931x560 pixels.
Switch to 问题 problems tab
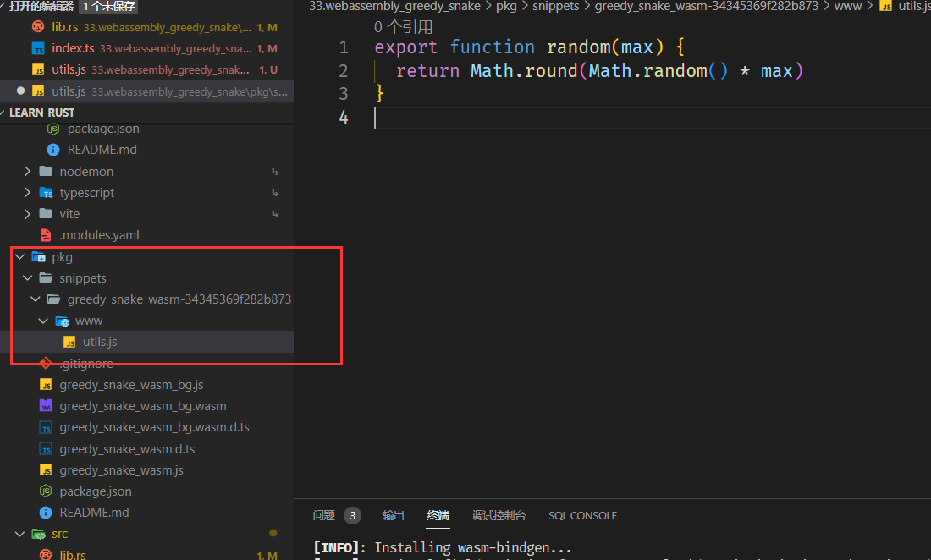click(324, 515)
